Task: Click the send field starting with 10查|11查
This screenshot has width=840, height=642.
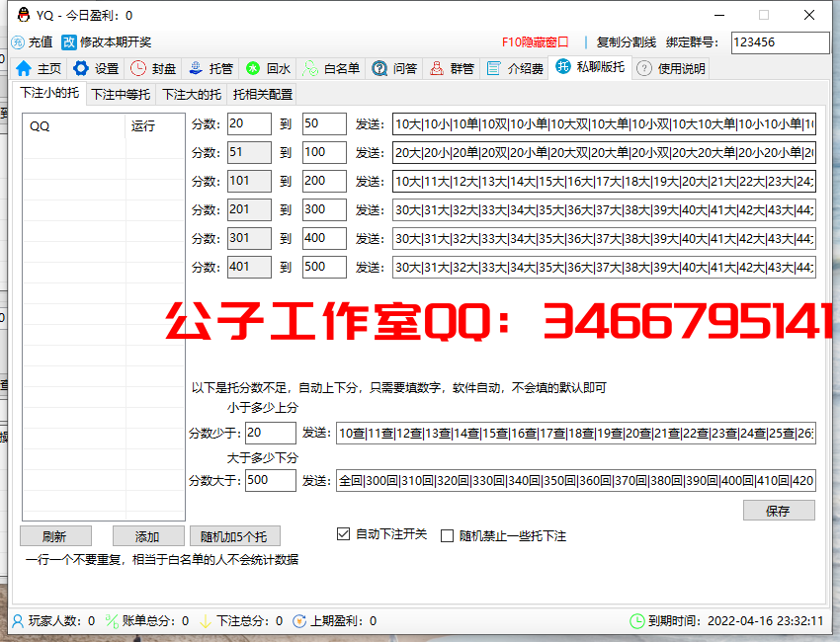Action: coord(576,433)
